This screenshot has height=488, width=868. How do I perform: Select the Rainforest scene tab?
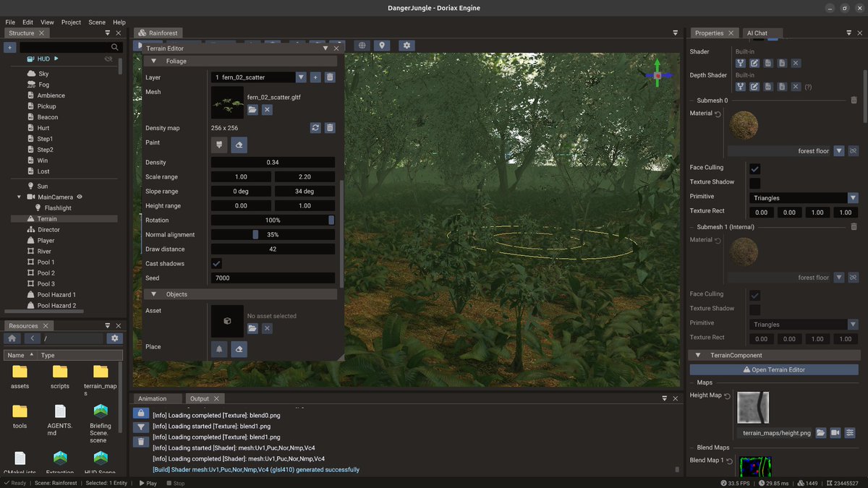point(158,33)
